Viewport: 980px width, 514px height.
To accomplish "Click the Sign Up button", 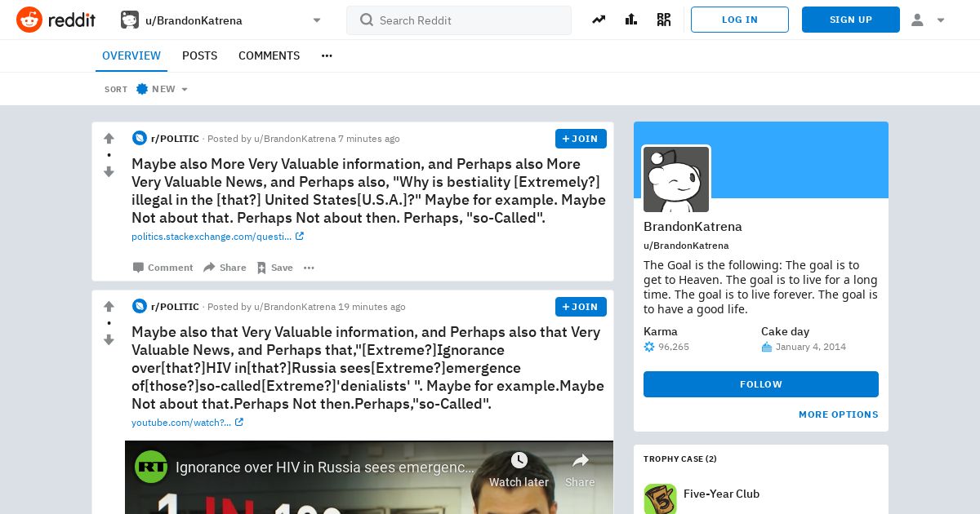I will (x=851, y=20).
